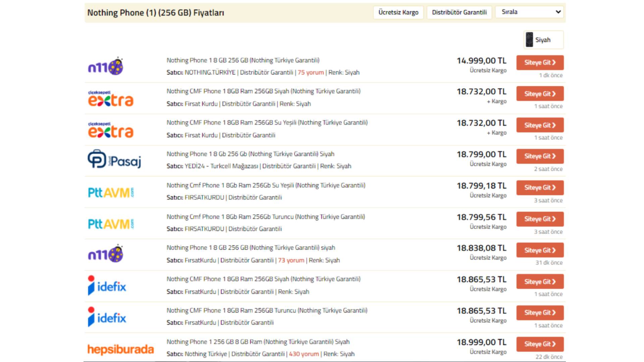The width and height of the screenshot is (644, 362).
Task: Click the price 18.799,18 TL
Action: coord(481,186)
